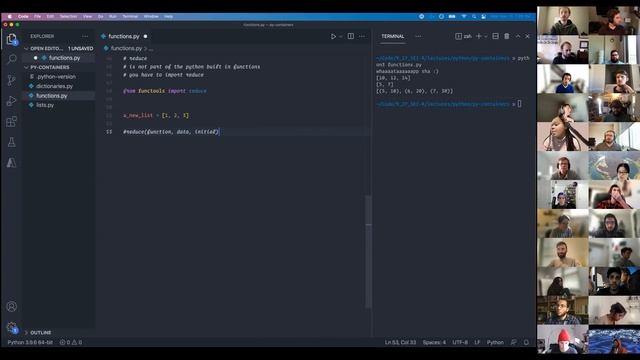Open the Explorer view in activity bar

(x=11, y=39)
